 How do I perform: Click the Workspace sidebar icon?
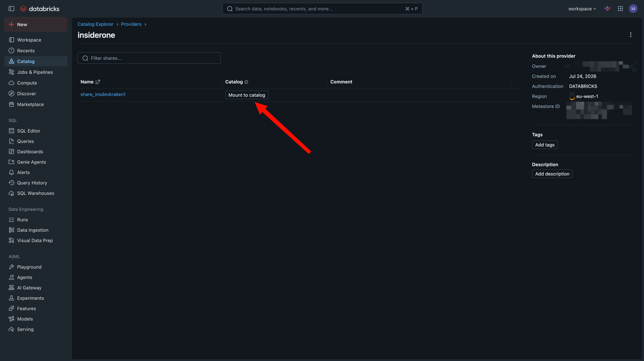11,40
